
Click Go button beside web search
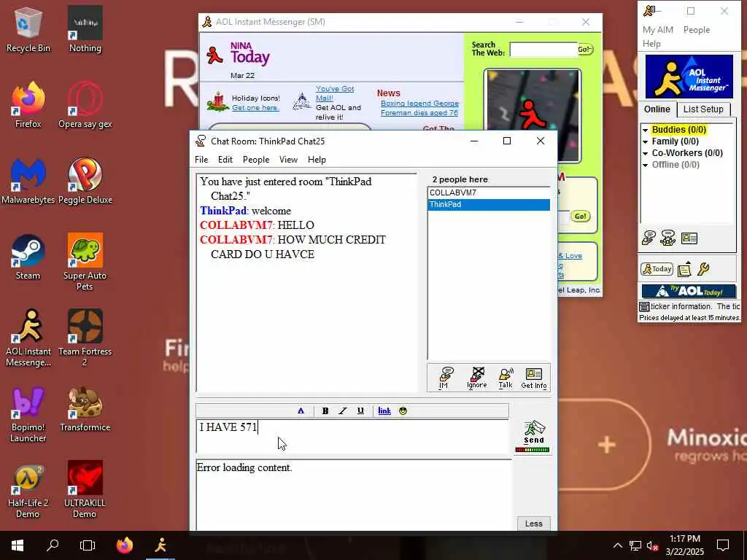585,49
